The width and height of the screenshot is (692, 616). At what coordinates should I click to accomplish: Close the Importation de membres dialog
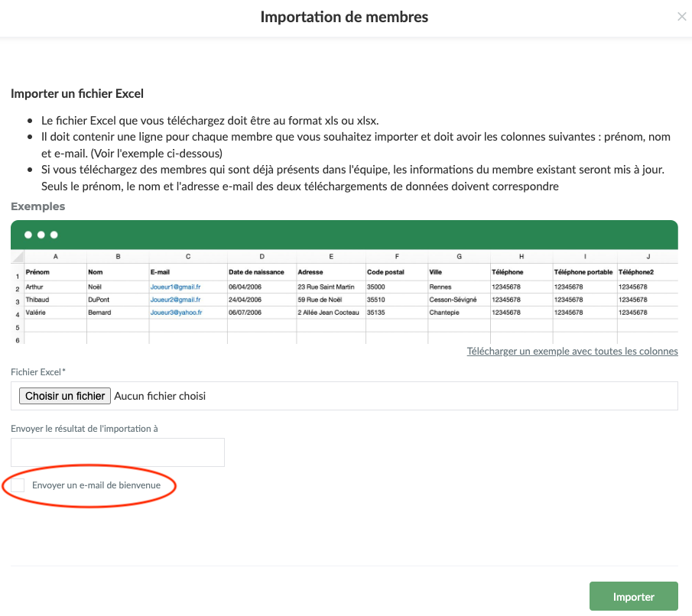681,17
